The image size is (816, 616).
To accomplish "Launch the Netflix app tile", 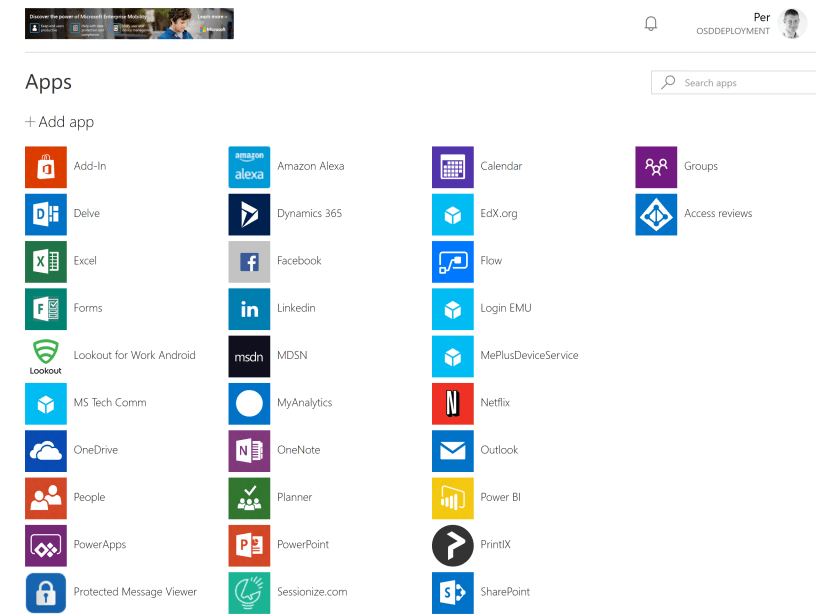I will tap(452, 403).
